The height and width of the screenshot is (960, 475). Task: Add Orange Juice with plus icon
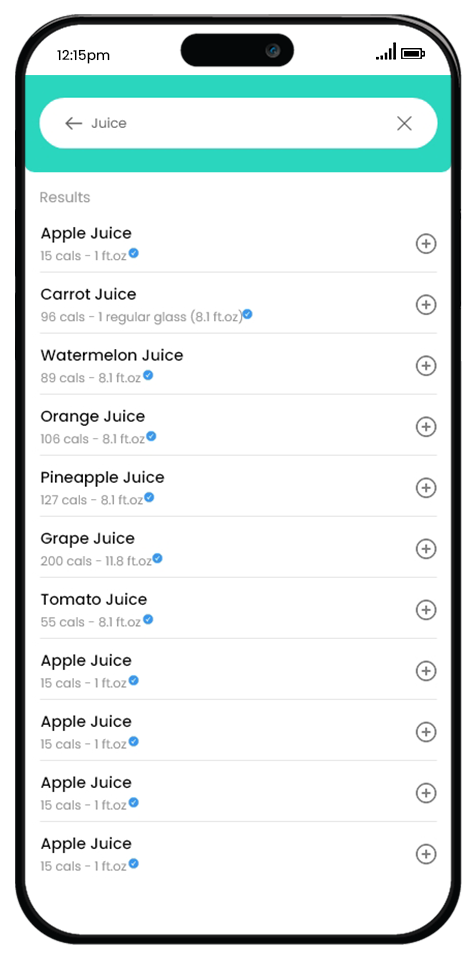[x=426, y=427]
